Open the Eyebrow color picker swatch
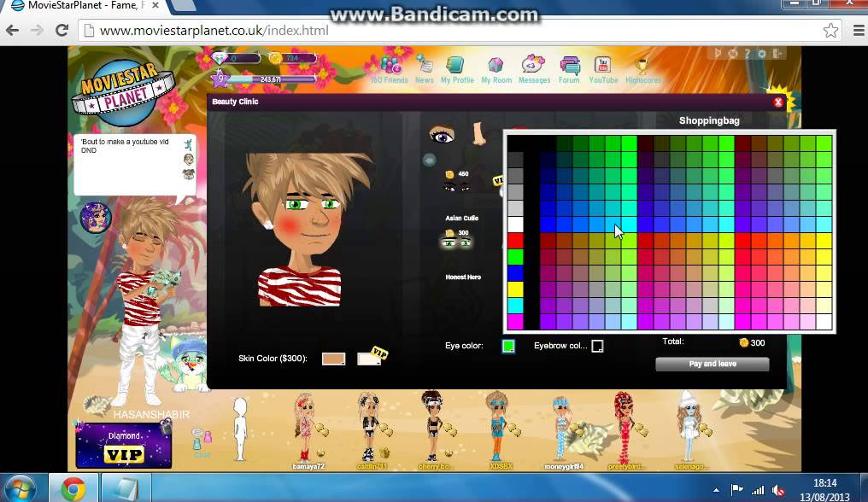This screenshot has height=502, width=868. tap(597, 346)
